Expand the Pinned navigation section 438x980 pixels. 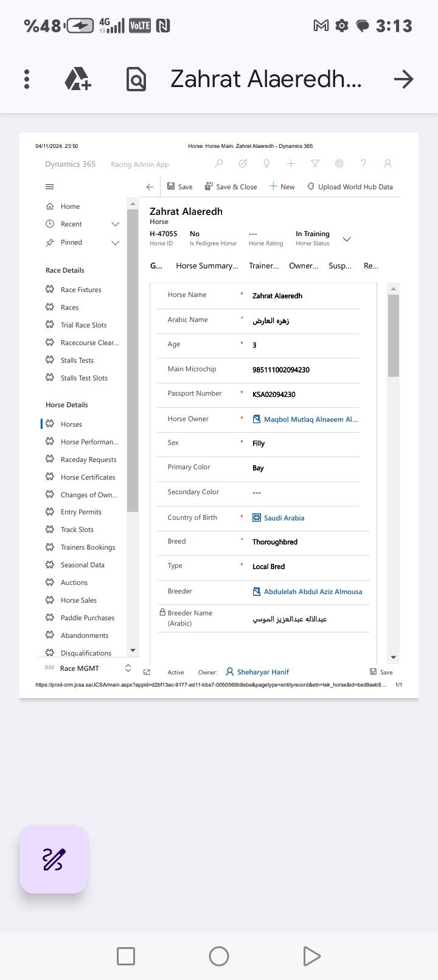point(115,242)
